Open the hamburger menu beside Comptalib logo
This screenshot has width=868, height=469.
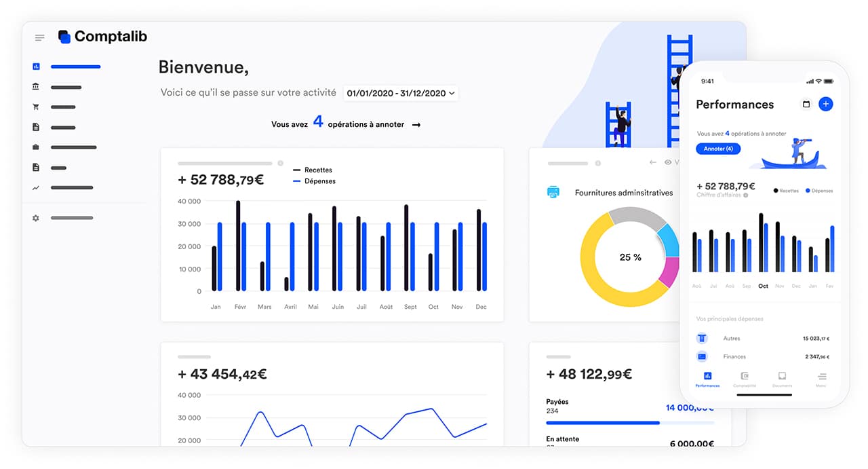coord(39,38)
